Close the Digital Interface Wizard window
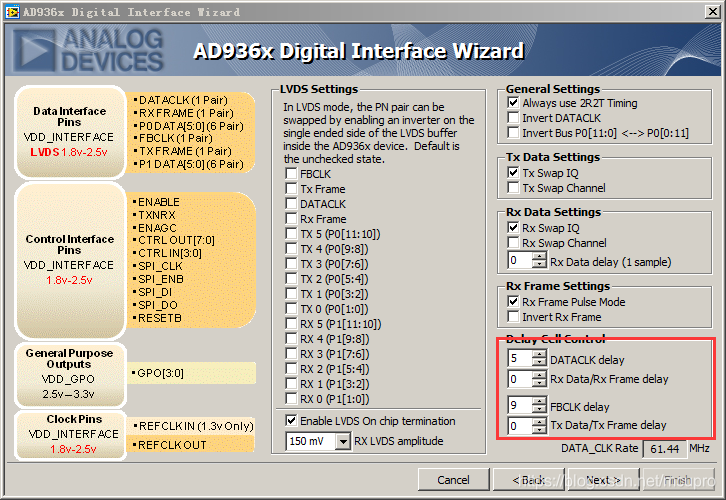 pyautogui.click(x=713, y=12)
